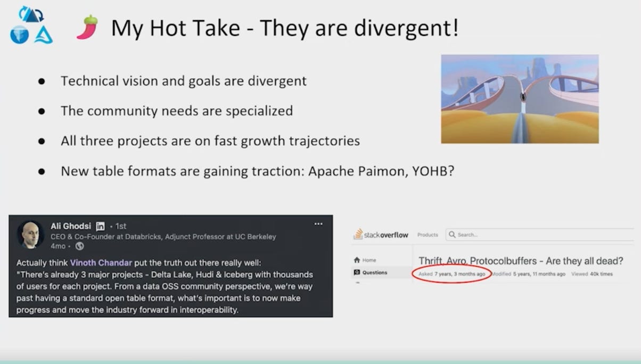Click the bullet 'The community needs are specialized'
The width and height of the screenshot is (641, 364).
point(177,111)
